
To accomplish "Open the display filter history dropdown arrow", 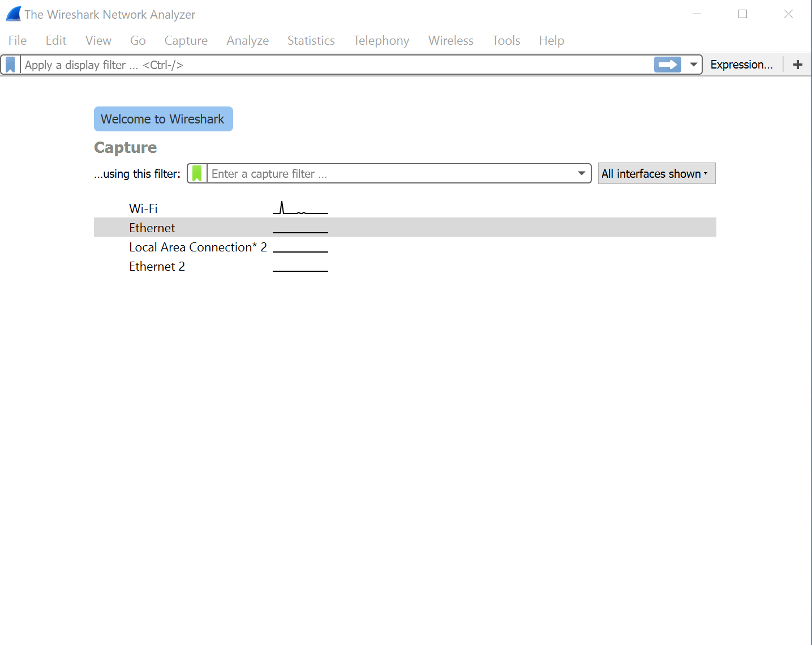I will (x=693, y=65).
